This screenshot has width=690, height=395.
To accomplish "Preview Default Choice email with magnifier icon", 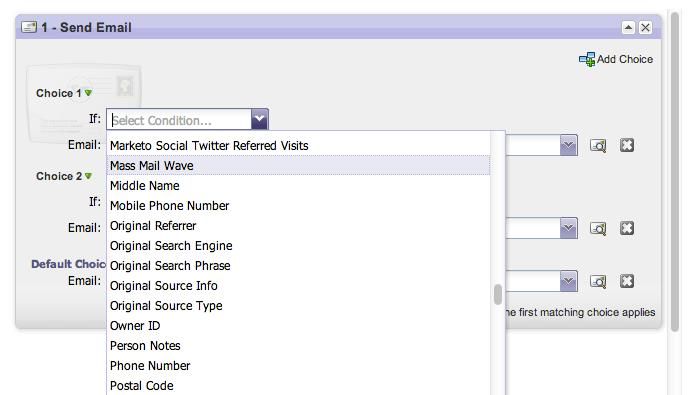I will pos(598,282).
